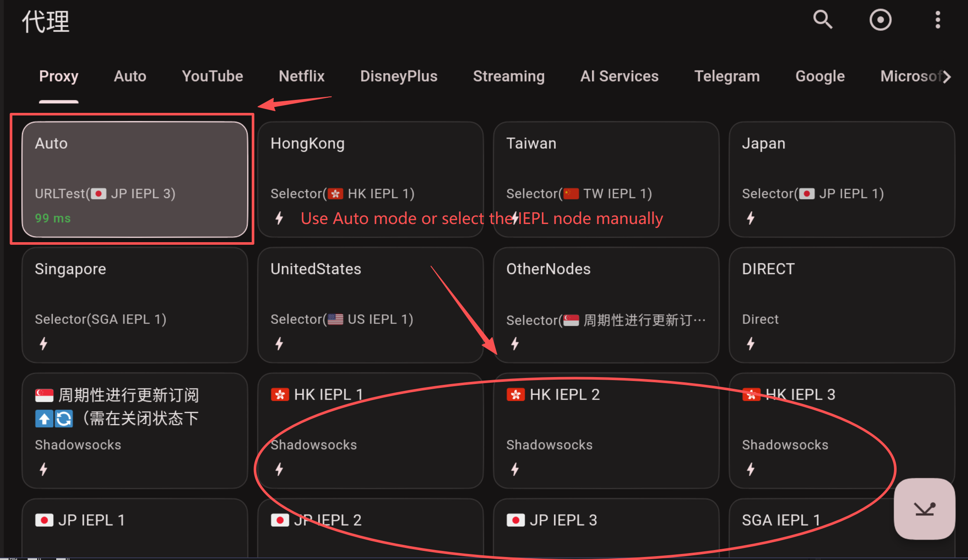
Task: Pick the HK IEPL 2 node
Action: point(606,431)
